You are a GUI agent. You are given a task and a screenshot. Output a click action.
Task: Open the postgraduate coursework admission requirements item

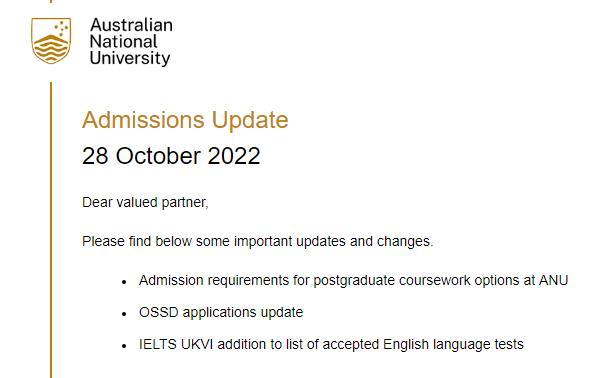[x=353, y=281]
